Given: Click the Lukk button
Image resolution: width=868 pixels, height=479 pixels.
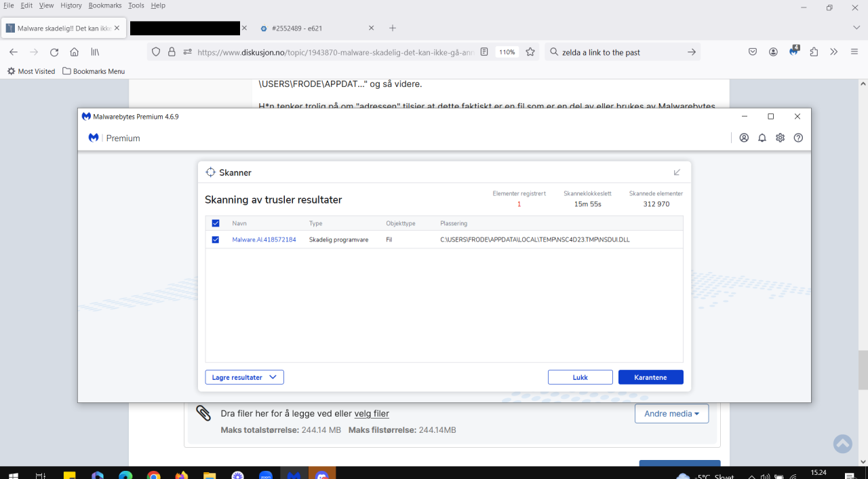Looking at the screenshot, I should tap(580, 377).
